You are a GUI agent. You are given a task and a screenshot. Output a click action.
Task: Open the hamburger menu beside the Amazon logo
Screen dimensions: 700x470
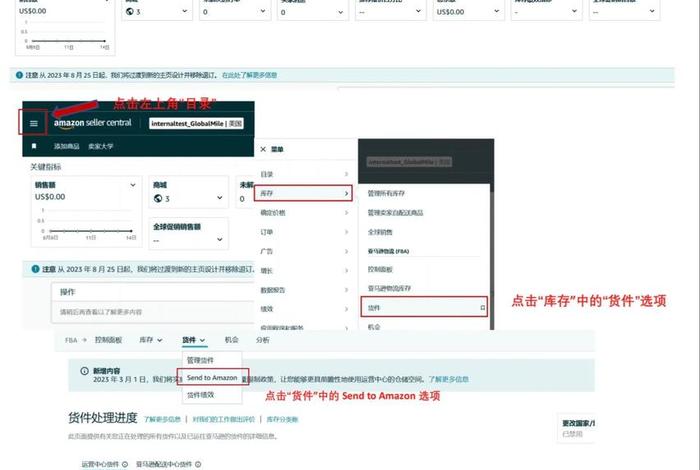tap(33, 124)
